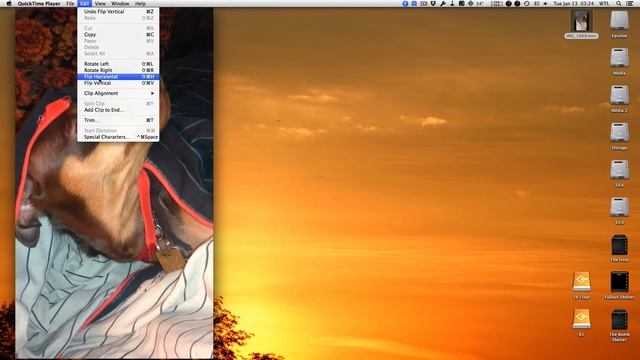
Task: Close the open Edit menu
Action: [84, 3]
